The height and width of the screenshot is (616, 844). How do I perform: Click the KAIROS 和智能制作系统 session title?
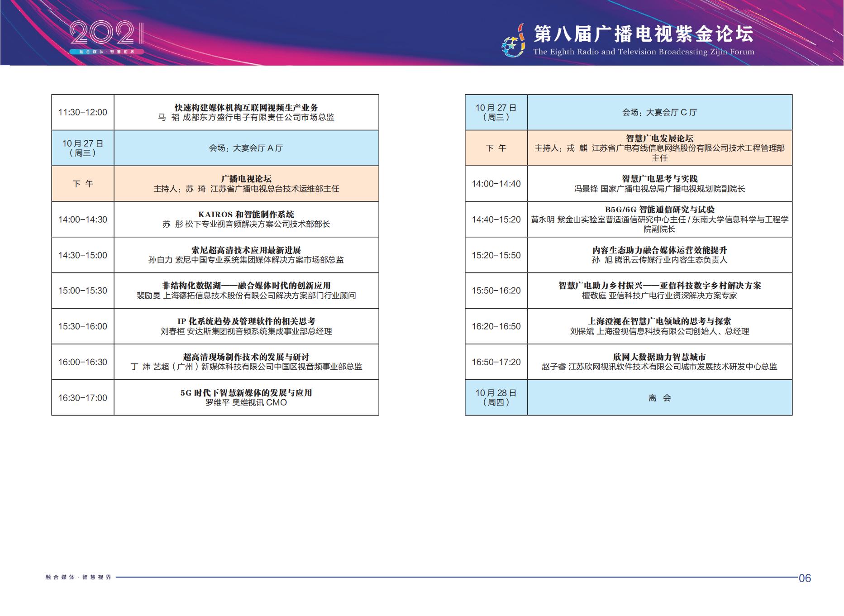(246, 215)
